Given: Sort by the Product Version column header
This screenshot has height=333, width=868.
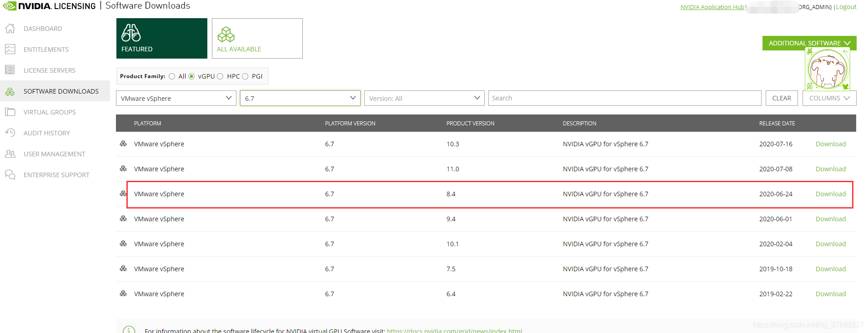Looking at the screenshot, I should tap(470, 124).
